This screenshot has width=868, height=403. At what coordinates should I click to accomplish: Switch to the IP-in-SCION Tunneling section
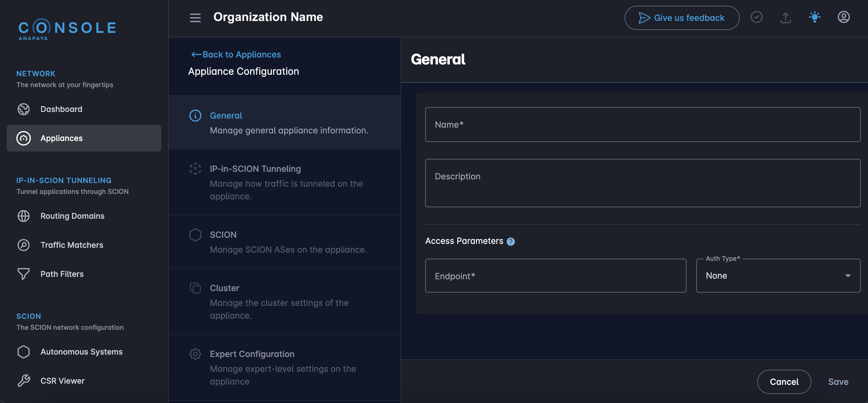tap(255, 169)
